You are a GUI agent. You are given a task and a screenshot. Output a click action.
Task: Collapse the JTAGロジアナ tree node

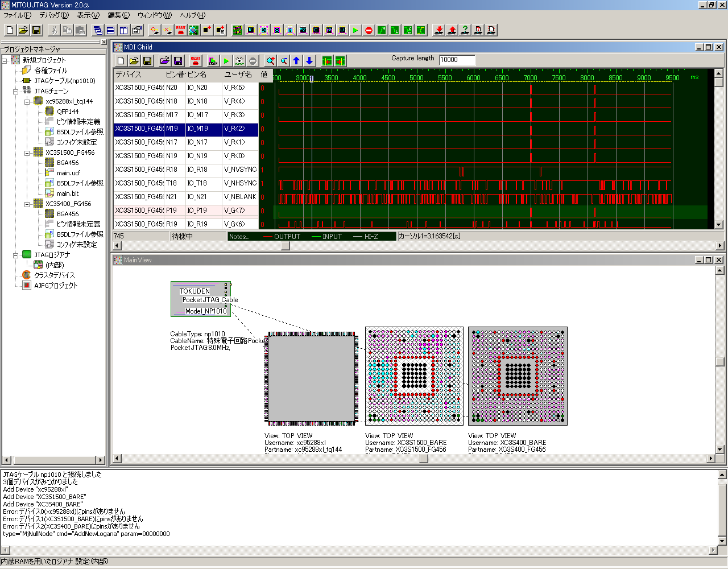[x=16, y=255]
